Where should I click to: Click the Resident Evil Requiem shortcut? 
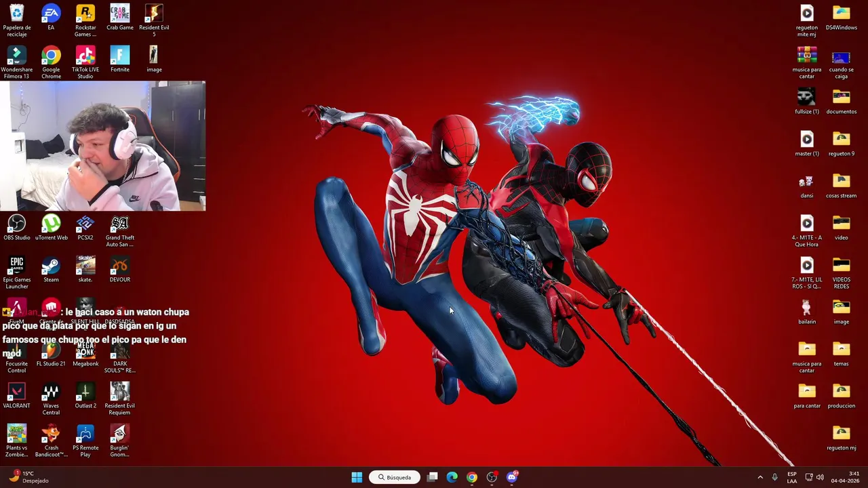(120, 399)
